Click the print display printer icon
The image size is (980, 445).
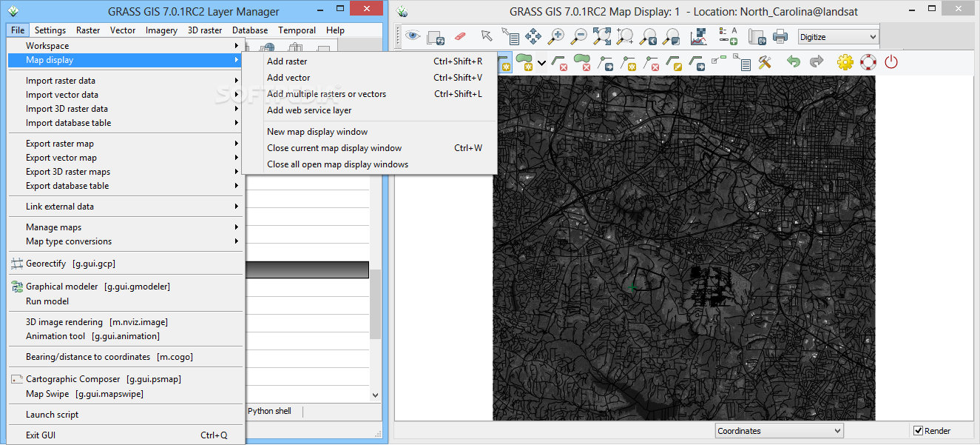[780, 36]
